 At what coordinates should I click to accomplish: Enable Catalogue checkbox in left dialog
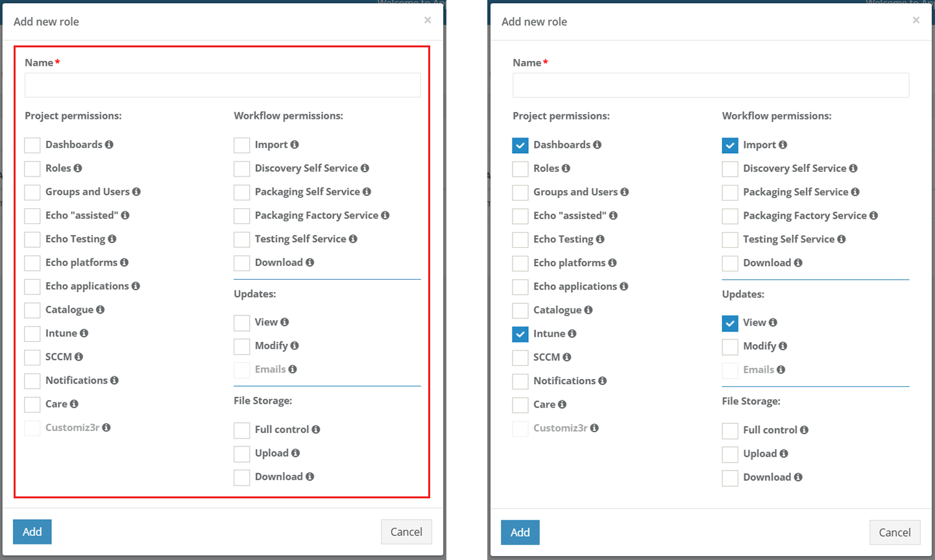(x=32, y=310)
